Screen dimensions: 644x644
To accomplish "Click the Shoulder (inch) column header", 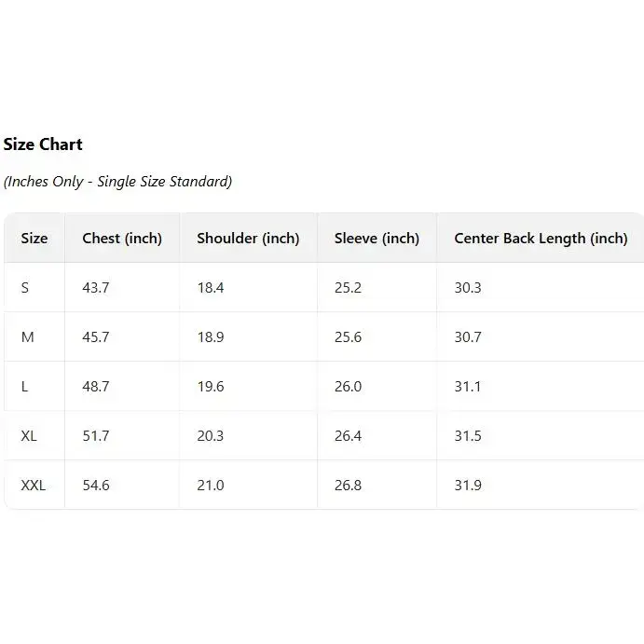I will 248,239.
